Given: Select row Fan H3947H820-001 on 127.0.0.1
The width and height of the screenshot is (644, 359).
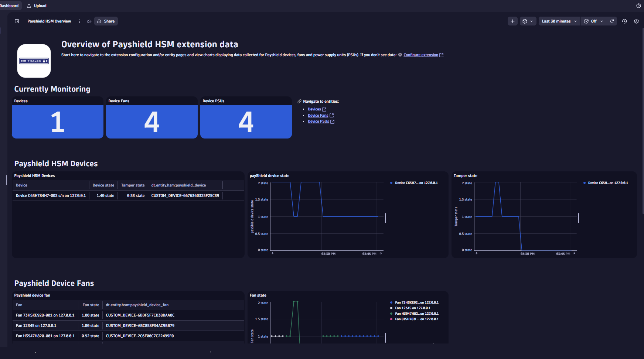Looking at the screenshot, I should tap(128, 336).
